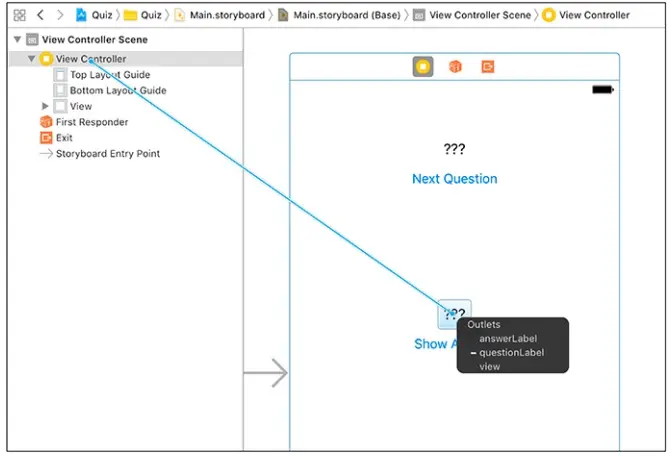670x456 pixels.
Task: Choose questionLabel in the Outlets popup
Action: tap(511, 353)
